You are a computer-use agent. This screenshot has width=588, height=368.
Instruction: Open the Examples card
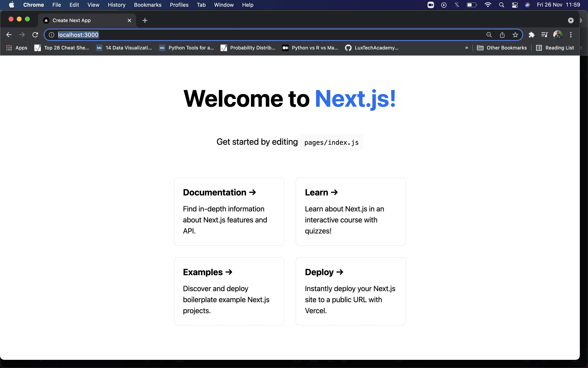click(x=229, y=291)
